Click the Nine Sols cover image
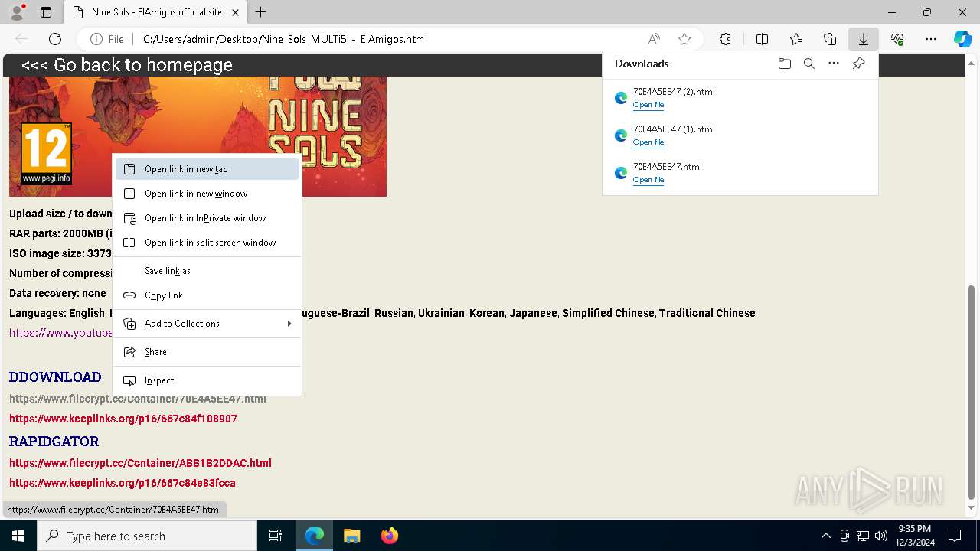This screenshot has height=551, width=980. 198,136
